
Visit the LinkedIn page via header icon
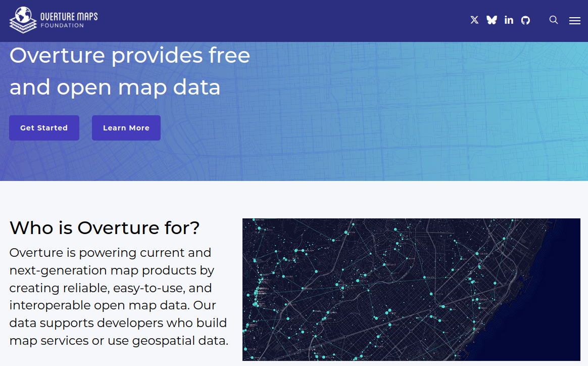[x=509, y=20]
